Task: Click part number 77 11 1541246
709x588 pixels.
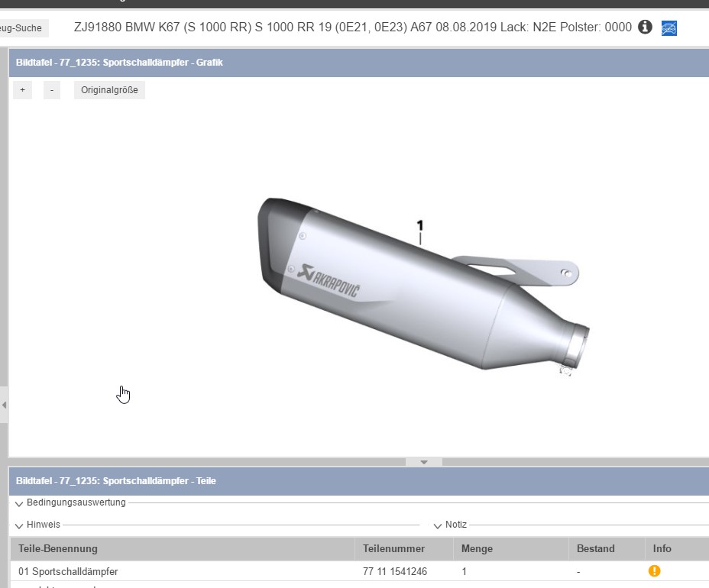Action: pyautogui.click(x=394, y=571)
